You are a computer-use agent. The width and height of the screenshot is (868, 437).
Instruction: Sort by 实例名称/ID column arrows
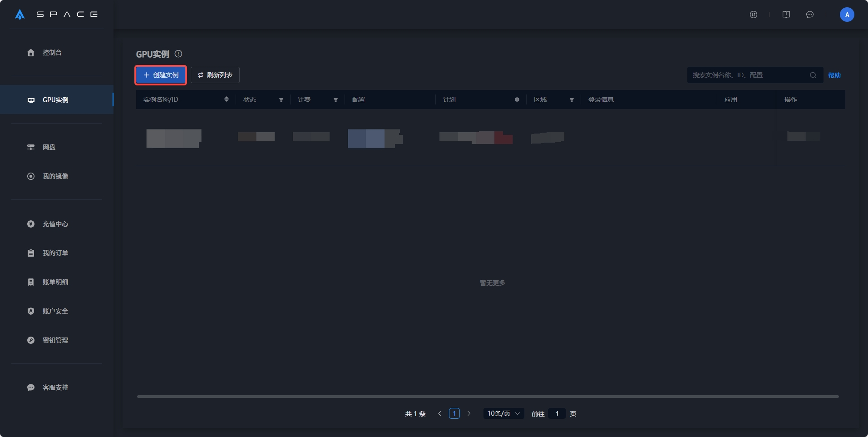(227, 99)
